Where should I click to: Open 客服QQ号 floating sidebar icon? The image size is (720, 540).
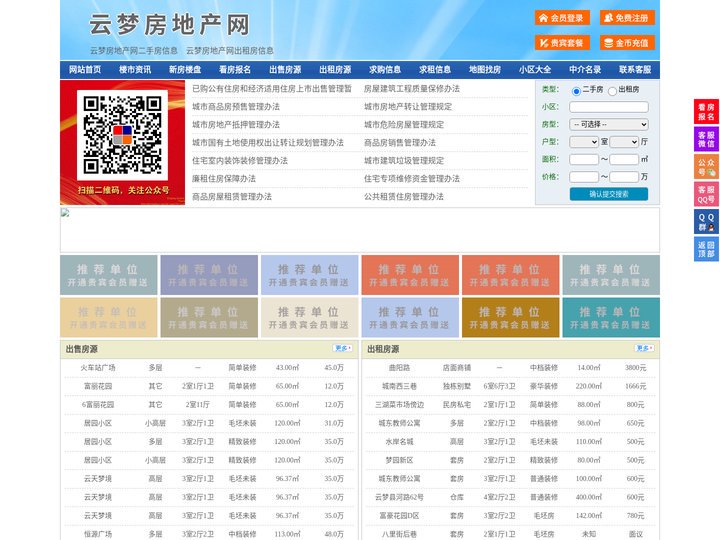pyautogui.click(x=706, y=194)
